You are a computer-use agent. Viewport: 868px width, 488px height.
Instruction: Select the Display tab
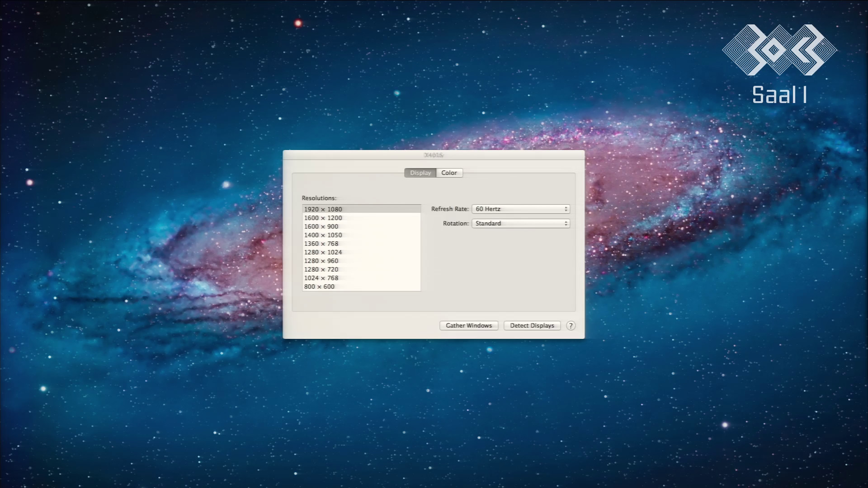coord(420,173)
